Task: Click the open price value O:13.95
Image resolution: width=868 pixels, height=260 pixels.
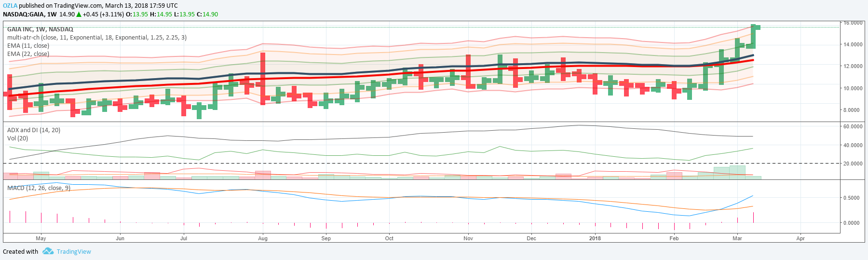Action: [137, 14]
